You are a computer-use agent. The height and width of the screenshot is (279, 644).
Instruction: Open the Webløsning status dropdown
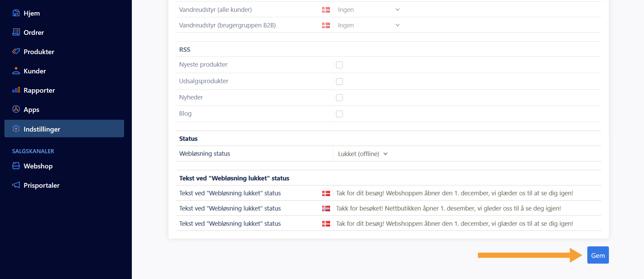(x=362, y=154)
